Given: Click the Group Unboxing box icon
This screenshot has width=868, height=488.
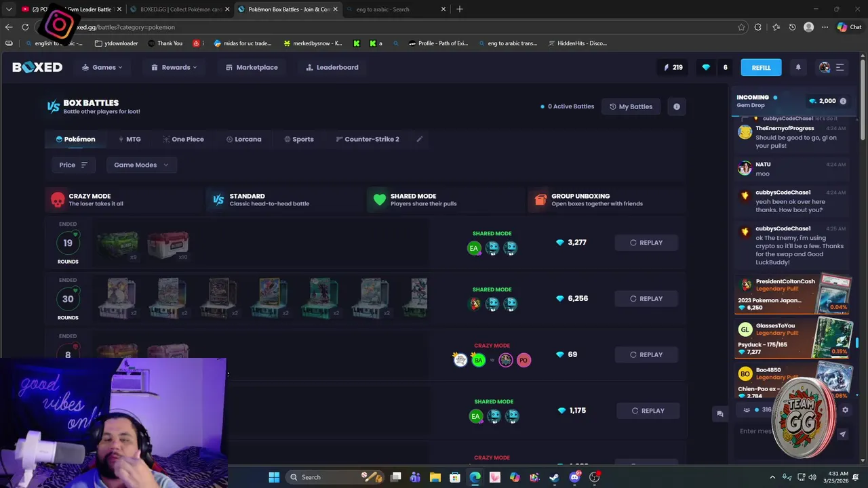Looking at the screenshot, I should 540,200.
